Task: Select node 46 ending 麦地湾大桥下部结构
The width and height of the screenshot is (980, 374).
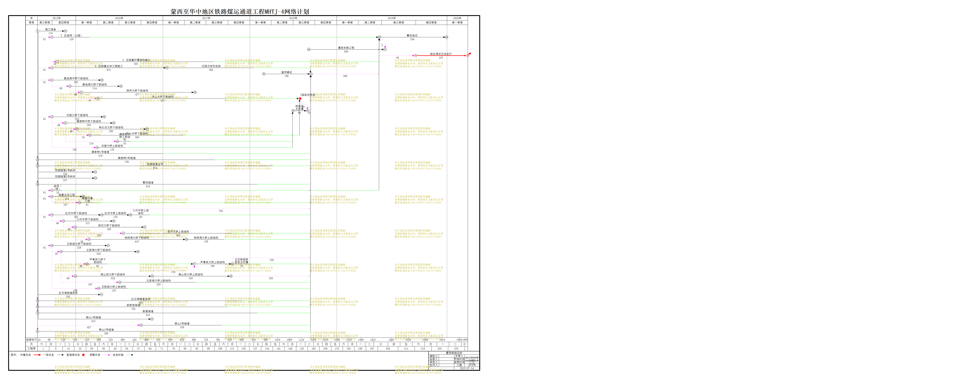Action: coord(121,86)
